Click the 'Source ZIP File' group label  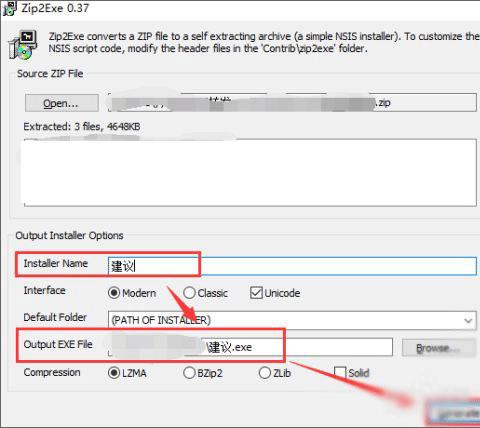50,74
